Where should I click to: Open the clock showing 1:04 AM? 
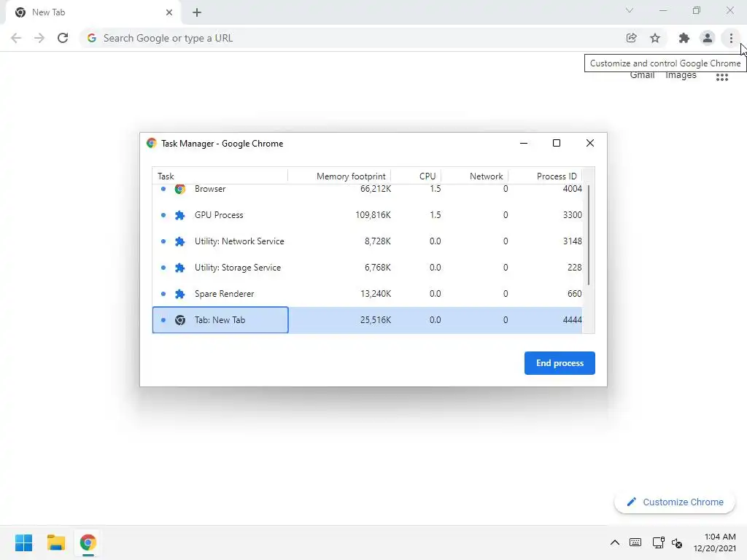pyautogui.click(x=714, y=542)
